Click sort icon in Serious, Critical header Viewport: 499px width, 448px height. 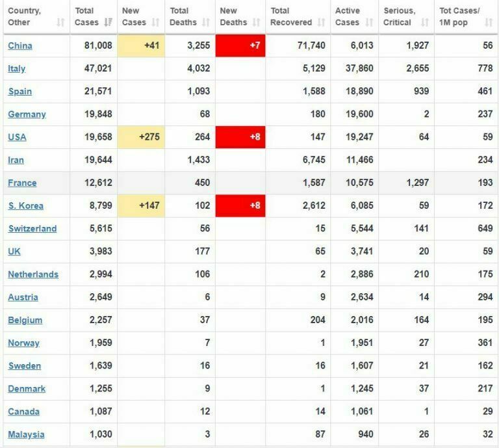(425, 23)
